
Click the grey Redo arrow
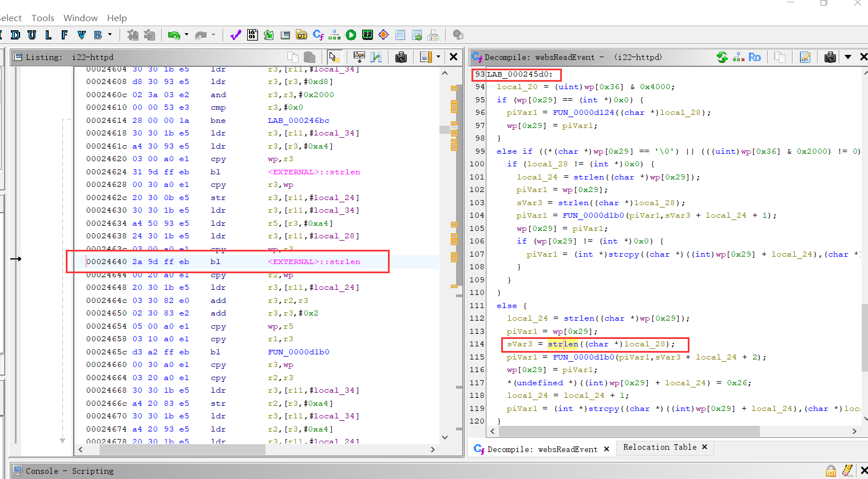coord(200,35)
